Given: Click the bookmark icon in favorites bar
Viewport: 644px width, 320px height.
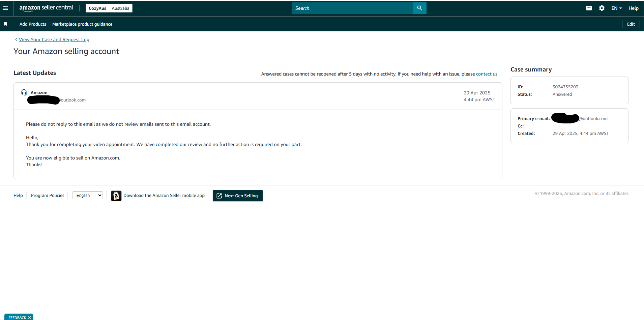Looking at the screenshot, I should point(5,24).
